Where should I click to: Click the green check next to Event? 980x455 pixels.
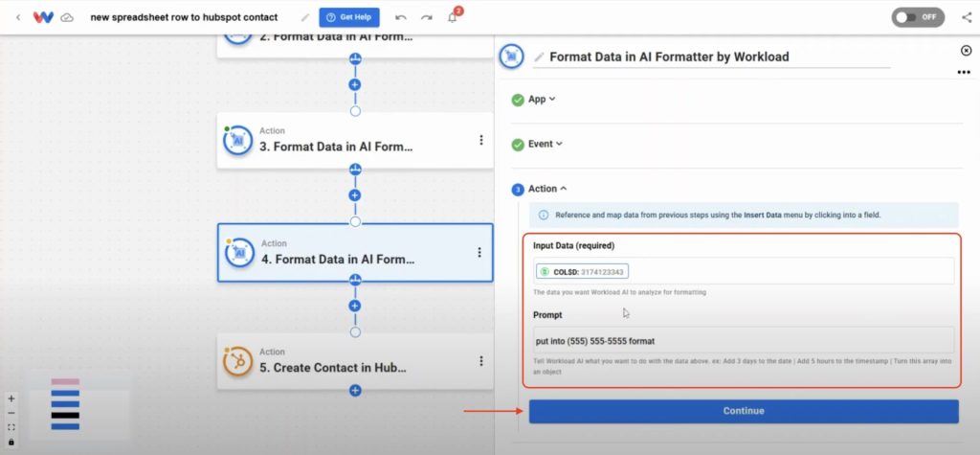pyautogui.click(x=518, y=145)
